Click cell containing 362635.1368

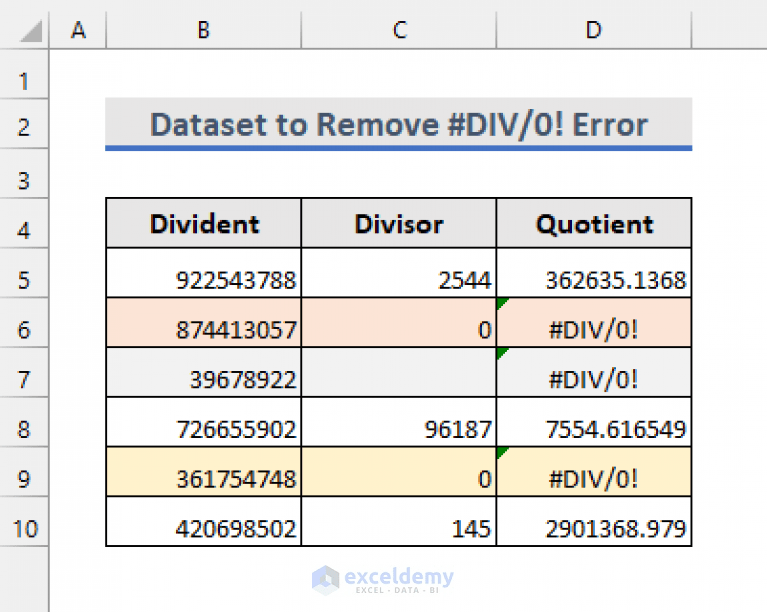coord(594,273)
